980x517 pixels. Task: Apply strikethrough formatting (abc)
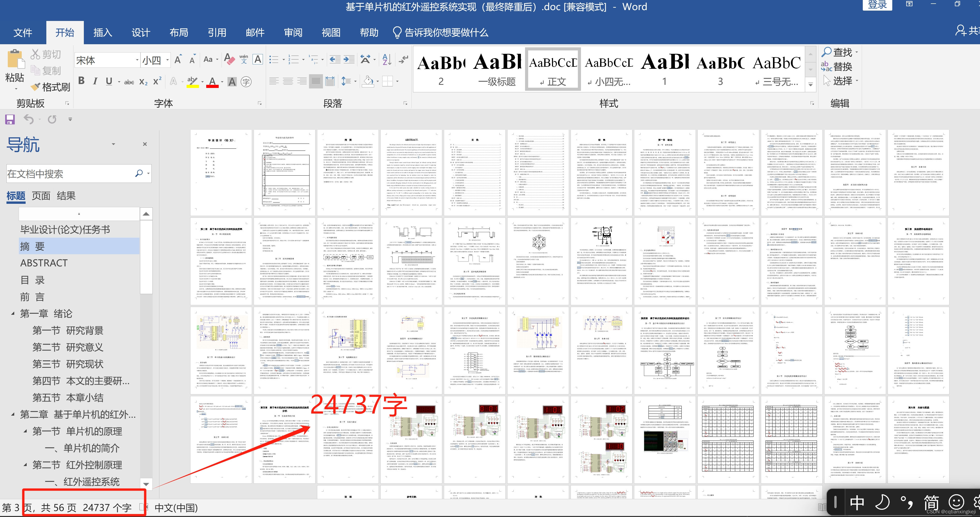point(129,82)
